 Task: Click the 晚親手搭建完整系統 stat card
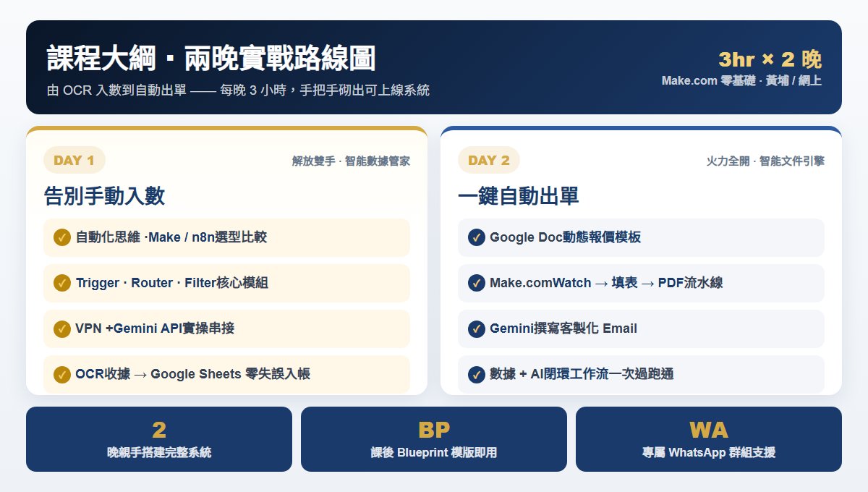(x=159, y=439)
